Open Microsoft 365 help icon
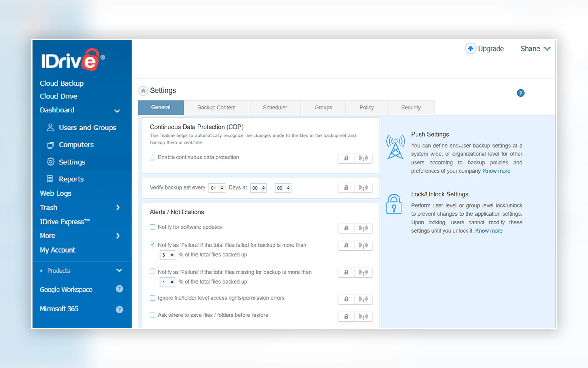Image resolution: width=588 pixels, height=368 pixels. [x=119, y=309]
